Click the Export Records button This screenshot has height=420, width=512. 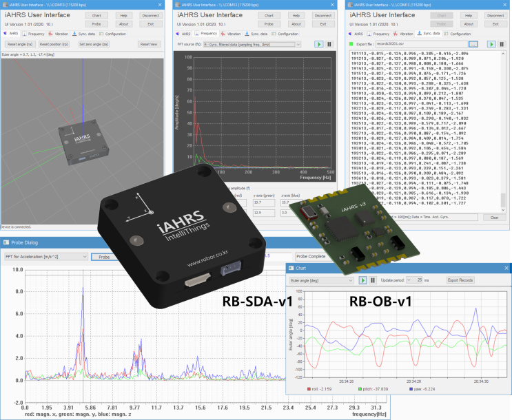[460, 280]
